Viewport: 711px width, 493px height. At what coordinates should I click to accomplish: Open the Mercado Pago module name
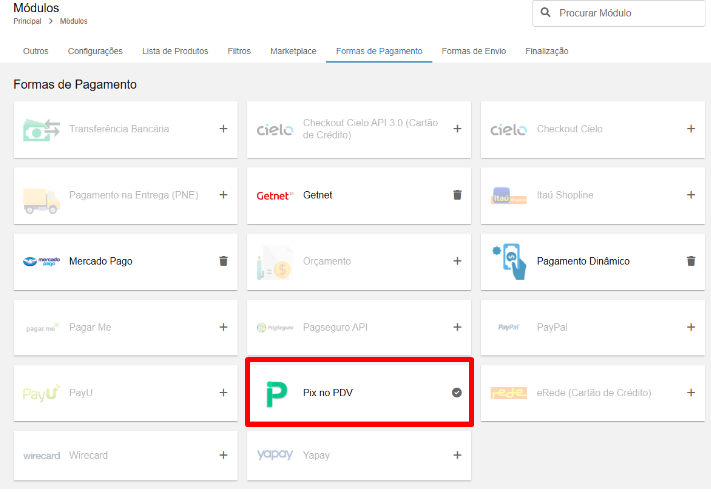pos(101,261)
